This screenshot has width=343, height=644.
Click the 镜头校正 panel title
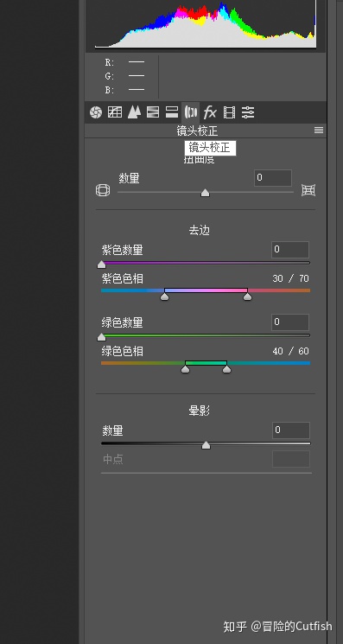[197, 131]
